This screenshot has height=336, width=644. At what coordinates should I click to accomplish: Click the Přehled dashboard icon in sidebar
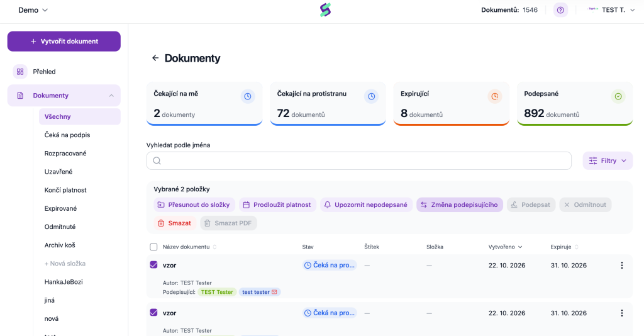[x=20, y=72]
